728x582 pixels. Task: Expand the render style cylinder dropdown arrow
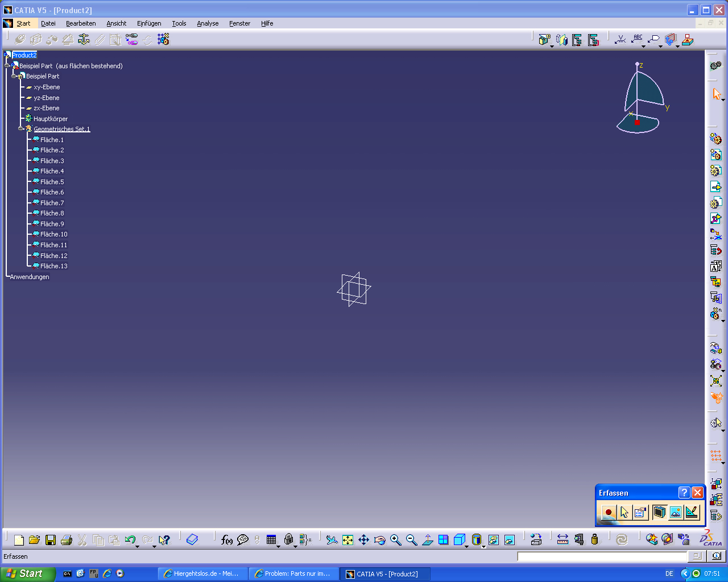click(483, 546)
